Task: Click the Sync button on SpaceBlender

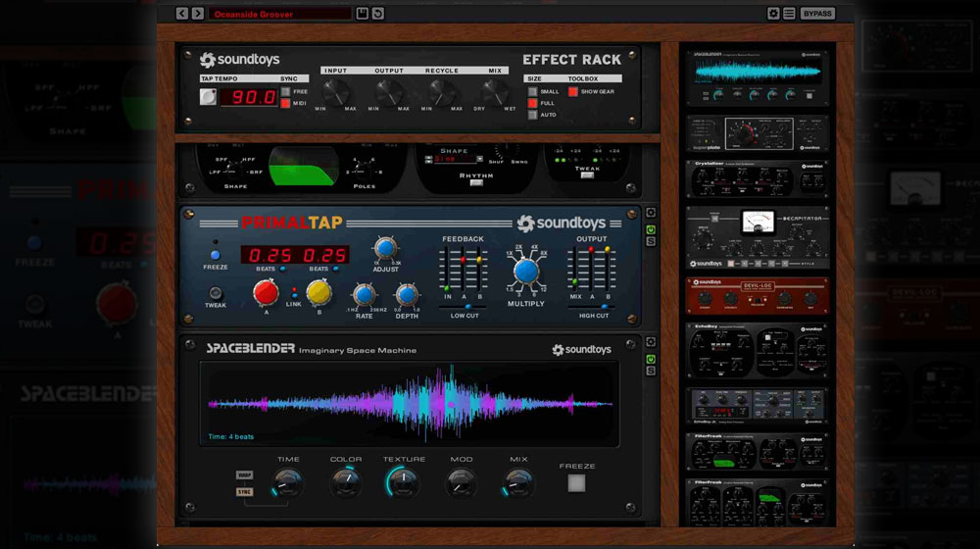Action: pyautogui.click(x=243, y=491)
